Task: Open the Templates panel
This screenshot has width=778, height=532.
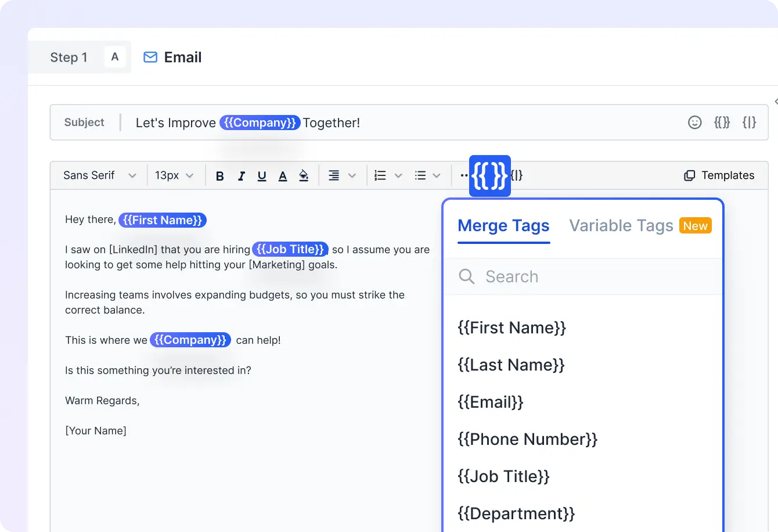Action: pyautogui.click(x=718, y=175)
